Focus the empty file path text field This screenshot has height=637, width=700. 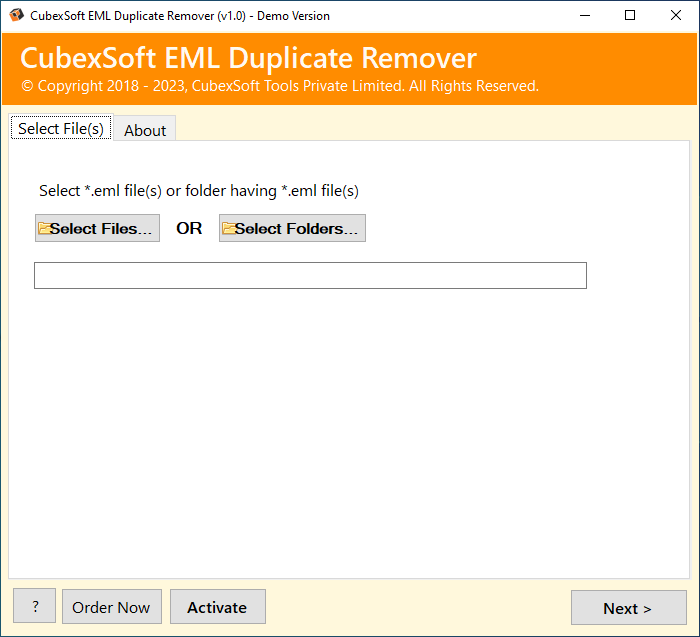point(310,275)
